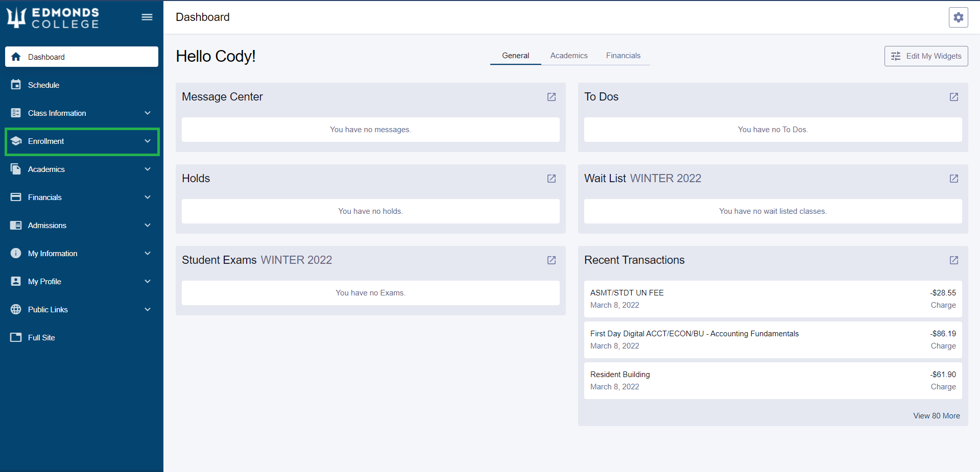The image size is (980, 472).
Task: Click 'You have no Exams.' text
Action: [370, 293]
